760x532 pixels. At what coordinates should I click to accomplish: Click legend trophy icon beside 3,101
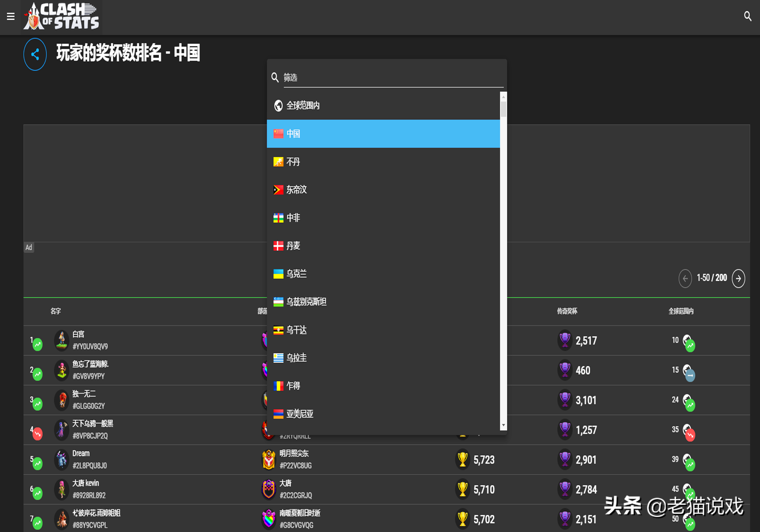565,399
